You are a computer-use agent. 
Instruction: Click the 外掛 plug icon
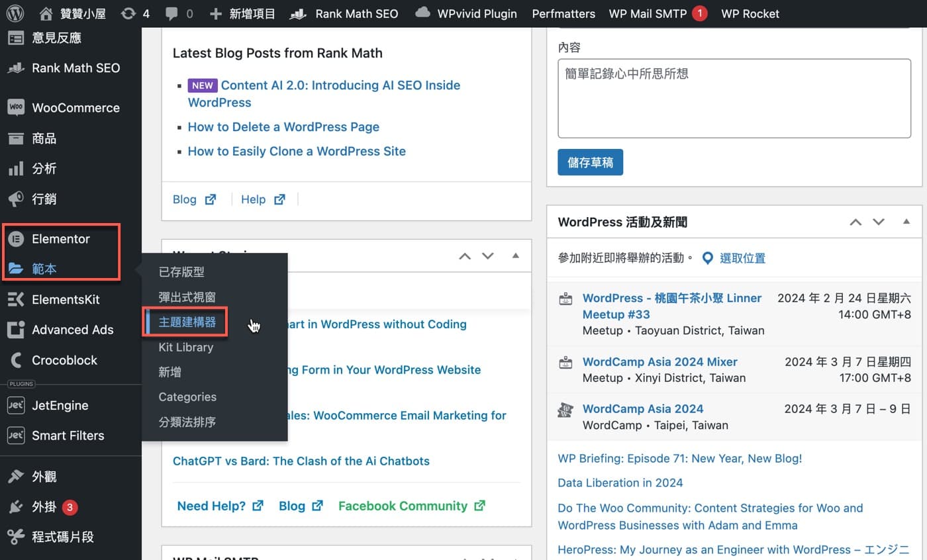coord(16,507)
